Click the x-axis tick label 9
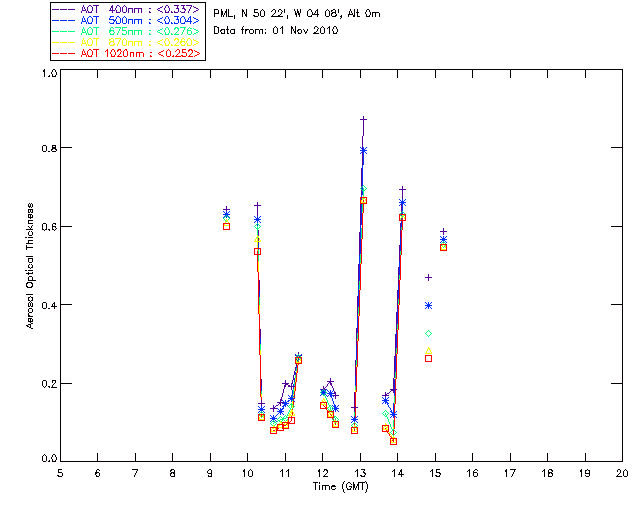 point(210,473)
